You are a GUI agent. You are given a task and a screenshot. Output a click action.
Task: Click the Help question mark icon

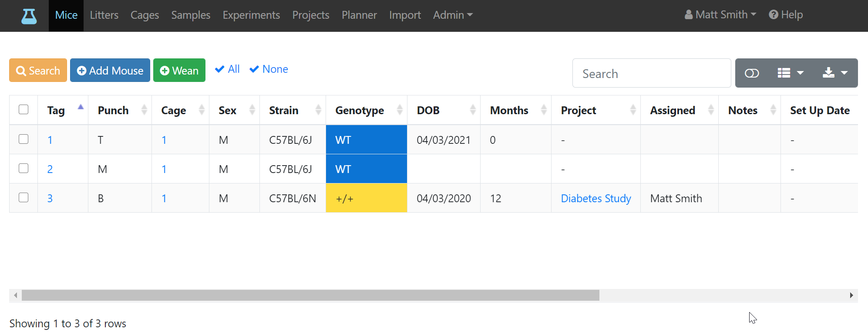tap(774, 15)
